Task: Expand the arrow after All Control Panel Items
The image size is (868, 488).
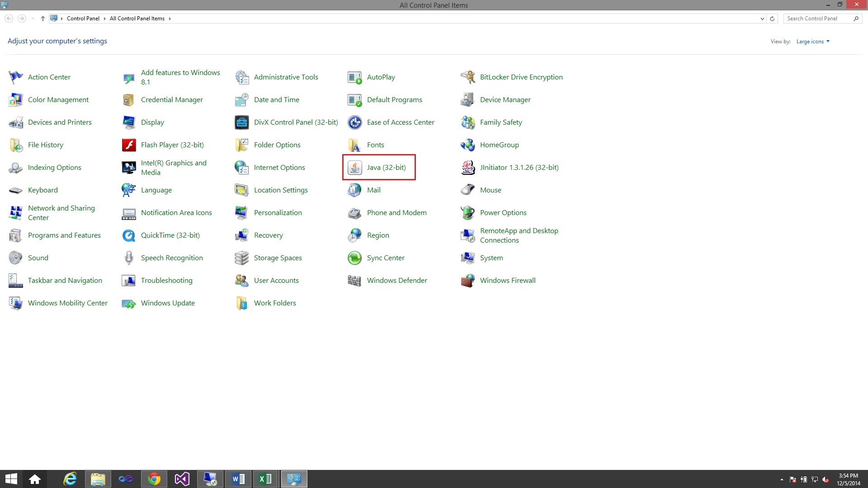Action: [170, 19]
